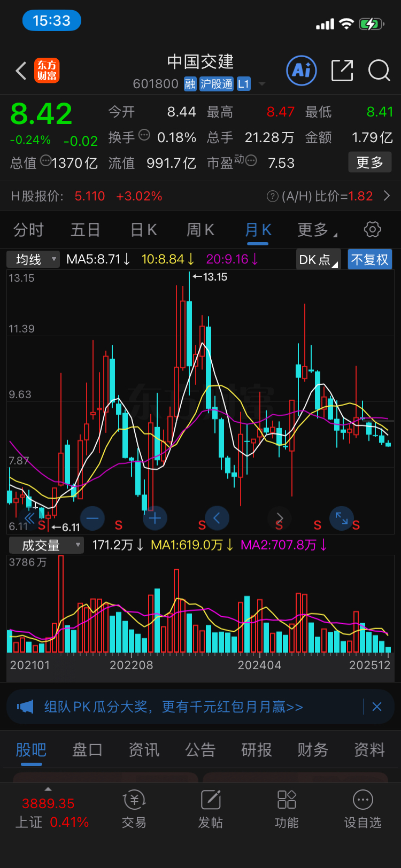Open 功能 functions icon in bottom bar
This screenshot has width=401, height=868.
[x=287, y=809]
